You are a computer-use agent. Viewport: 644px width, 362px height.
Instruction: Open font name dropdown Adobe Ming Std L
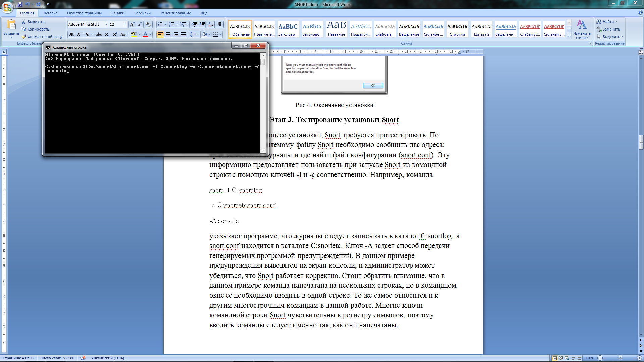point(107,24)
